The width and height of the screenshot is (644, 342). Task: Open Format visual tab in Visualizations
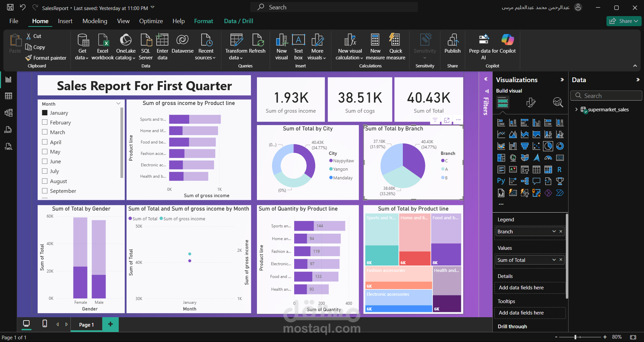click(531, 102)
